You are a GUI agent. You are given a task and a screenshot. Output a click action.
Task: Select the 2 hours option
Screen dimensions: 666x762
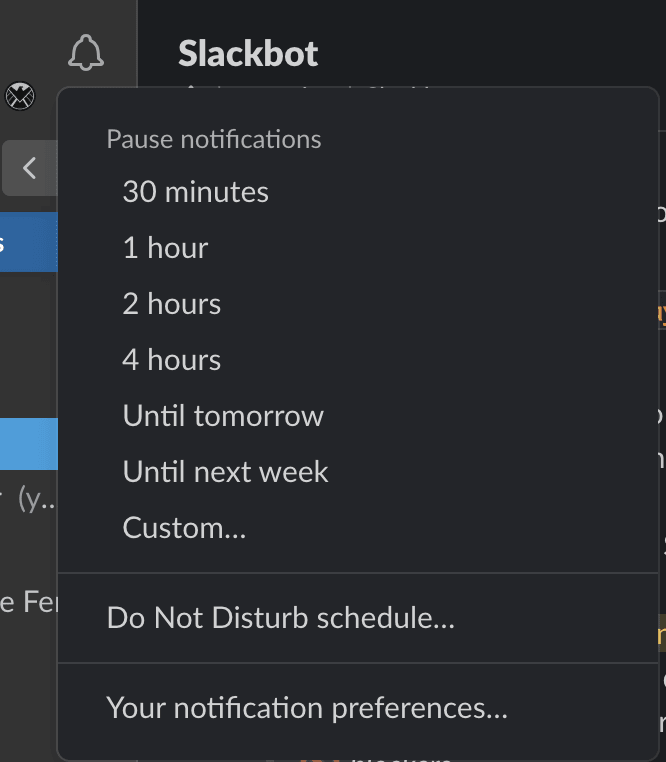(x=358, y=304)
